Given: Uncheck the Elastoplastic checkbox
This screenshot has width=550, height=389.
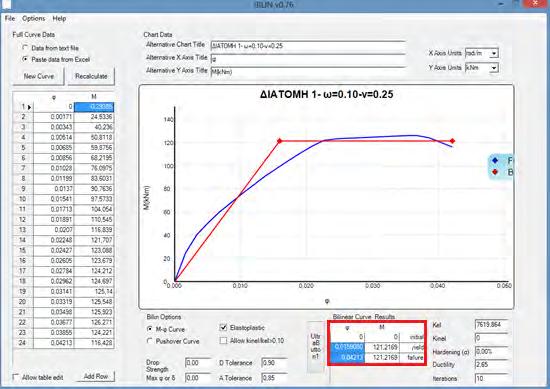Looking at the screenshot, I should coord(223,328).
